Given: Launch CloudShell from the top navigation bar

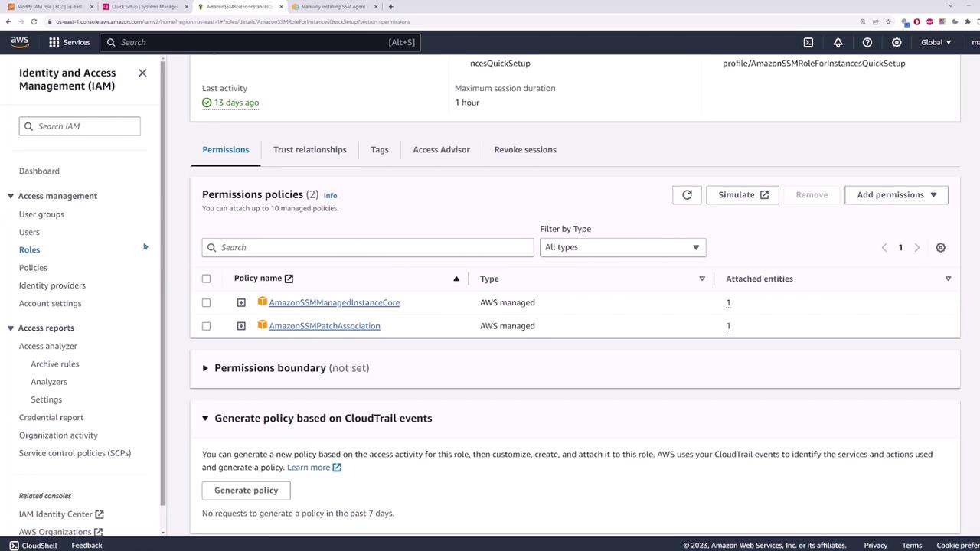Looking at the screenshot, I should pos(808,42).
